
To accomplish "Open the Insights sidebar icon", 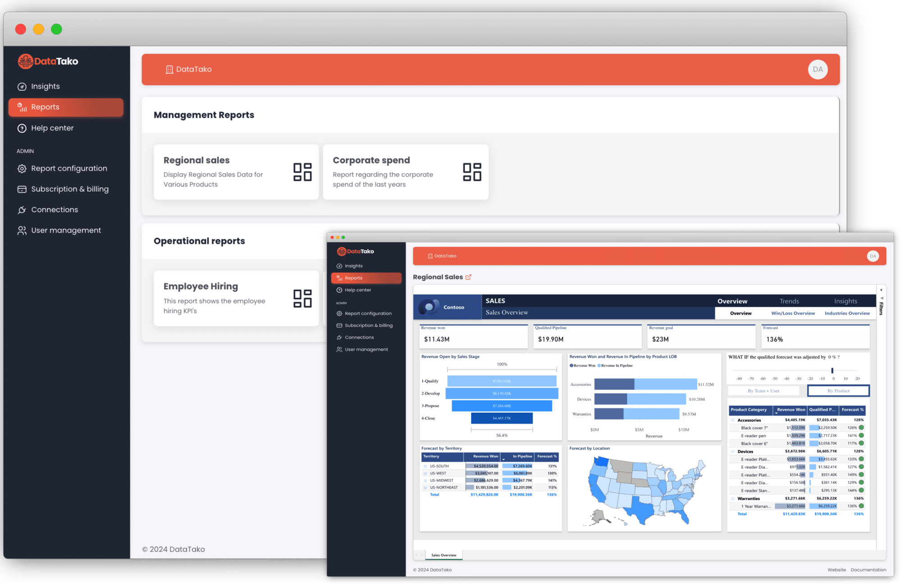I will coord(23,86).
